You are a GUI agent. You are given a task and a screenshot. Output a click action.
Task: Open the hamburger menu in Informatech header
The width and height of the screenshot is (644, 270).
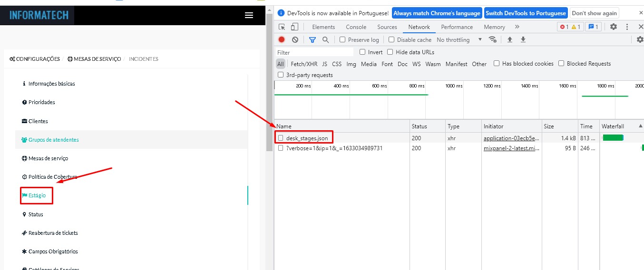[x=249, y=15]
